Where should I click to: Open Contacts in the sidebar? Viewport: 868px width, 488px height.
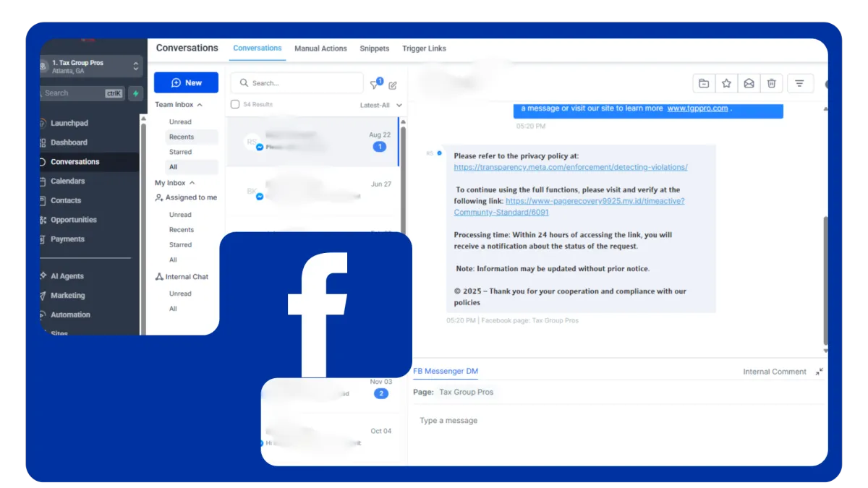(x=66, y=200)
